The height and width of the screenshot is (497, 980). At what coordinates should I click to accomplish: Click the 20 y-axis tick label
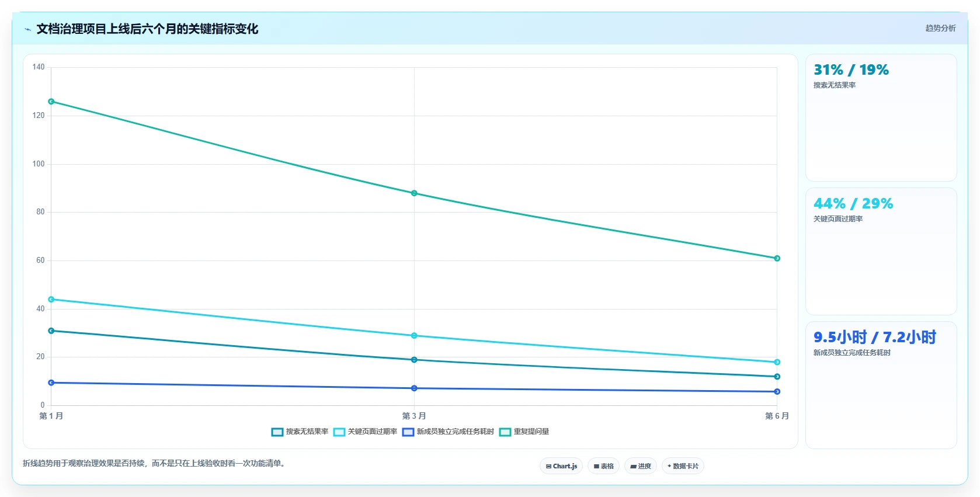(40, 357)
